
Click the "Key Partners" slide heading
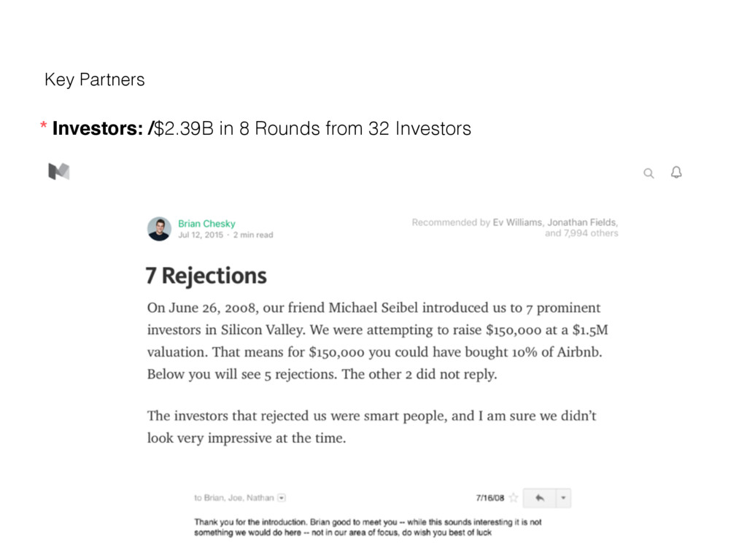pyautogui.click(x=95, y=79)
